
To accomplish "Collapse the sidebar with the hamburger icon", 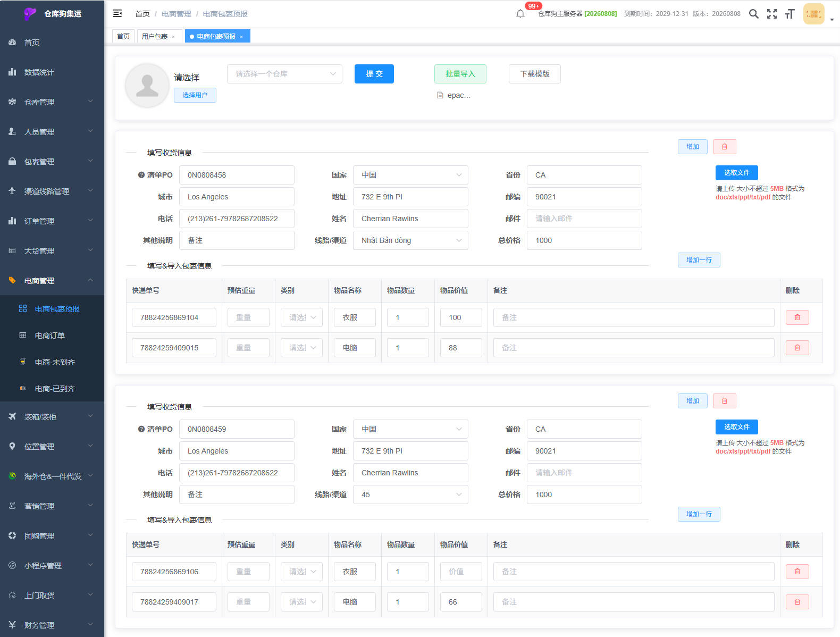I will point(117,14).
